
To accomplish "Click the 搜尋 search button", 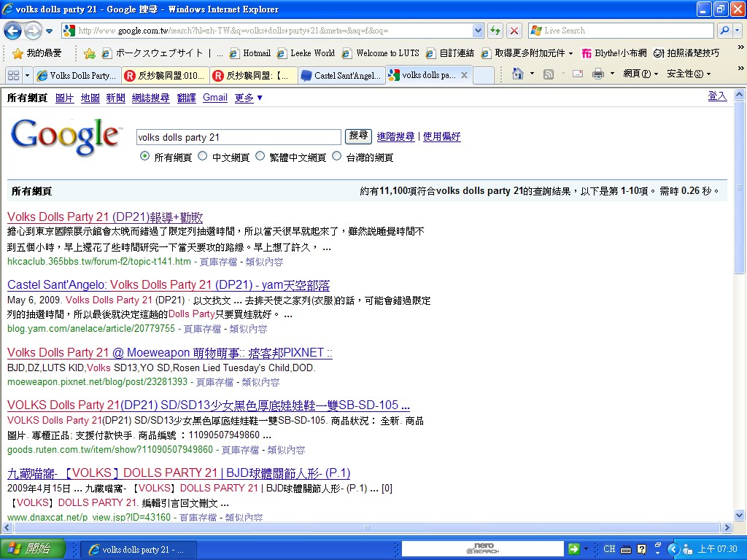I will 357,136.
